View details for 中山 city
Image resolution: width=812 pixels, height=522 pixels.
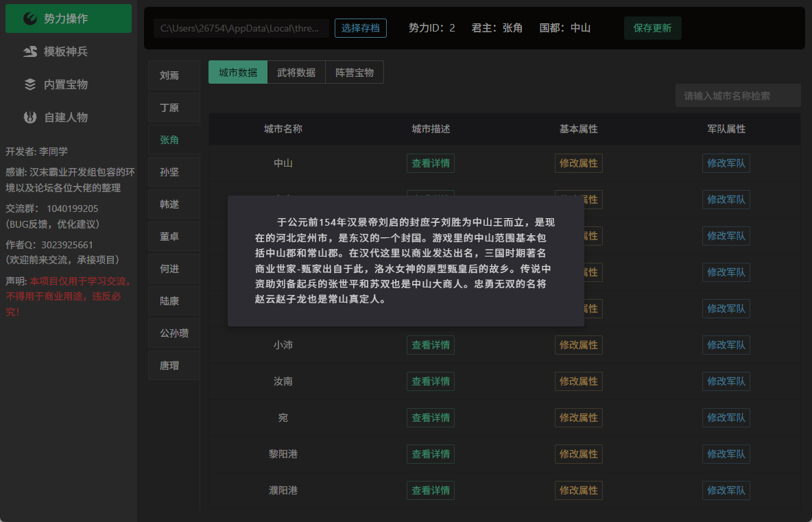[x=430, y=163]
